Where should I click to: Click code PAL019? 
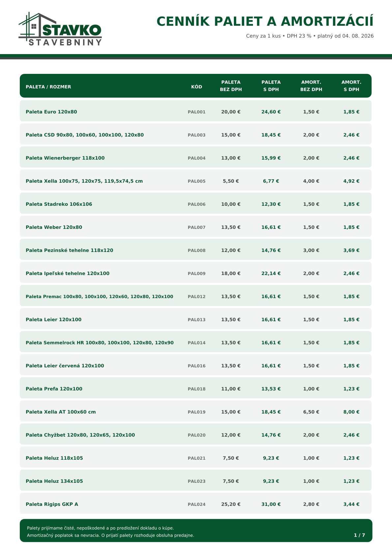click(197, 412)
